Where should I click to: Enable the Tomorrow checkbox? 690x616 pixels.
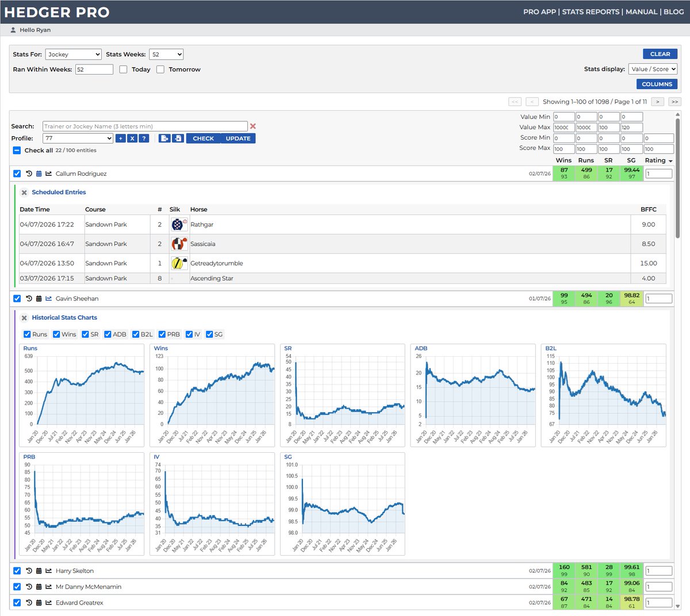[x=160, y=70]
